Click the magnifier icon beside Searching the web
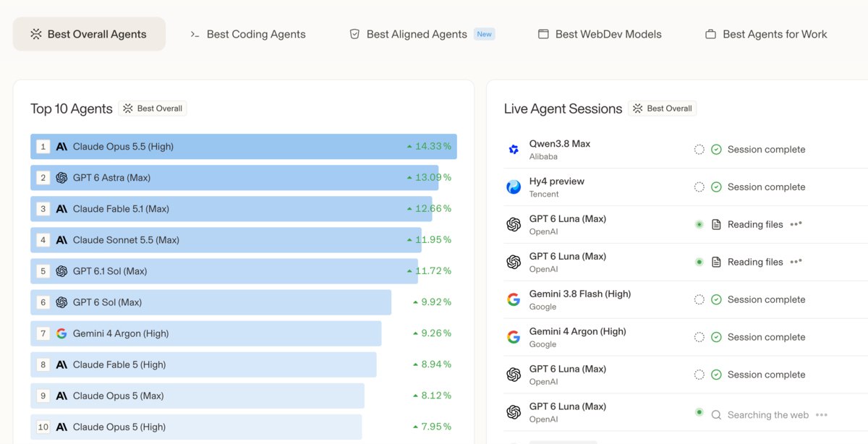868x444 pixels. pyautogui.click(x=716, y=415)
